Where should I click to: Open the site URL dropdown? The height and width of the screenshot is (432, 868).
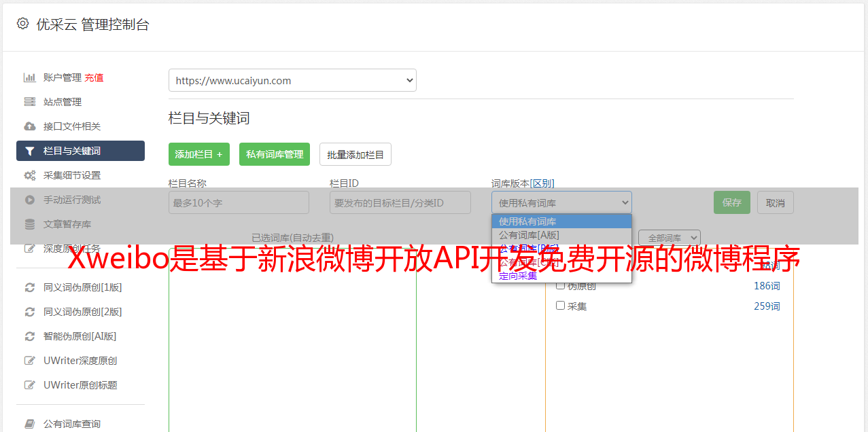[x=292, y=80]
